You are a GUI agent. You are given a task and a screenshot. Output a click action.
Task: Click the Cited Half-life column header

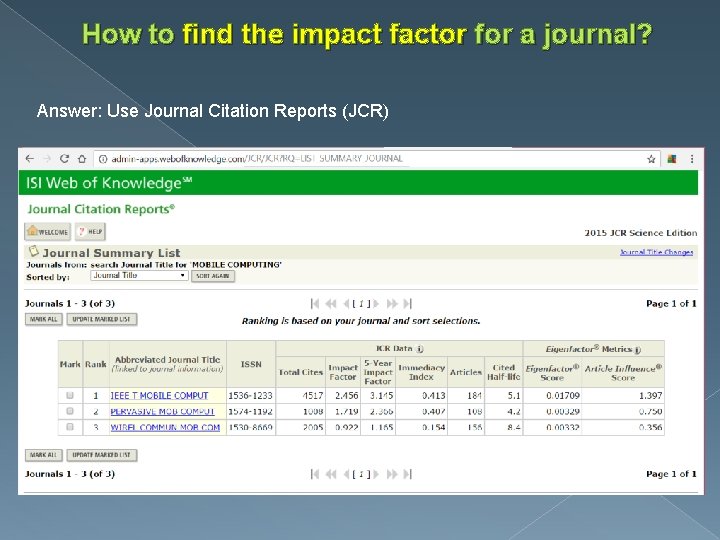click(x=503, y=372)
